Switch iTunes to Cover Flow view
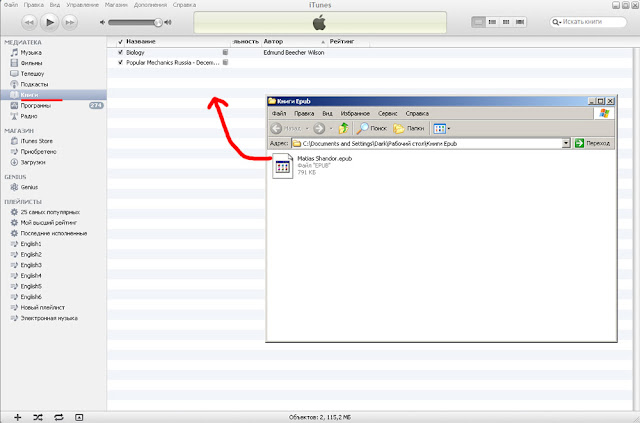 [520, 22]
